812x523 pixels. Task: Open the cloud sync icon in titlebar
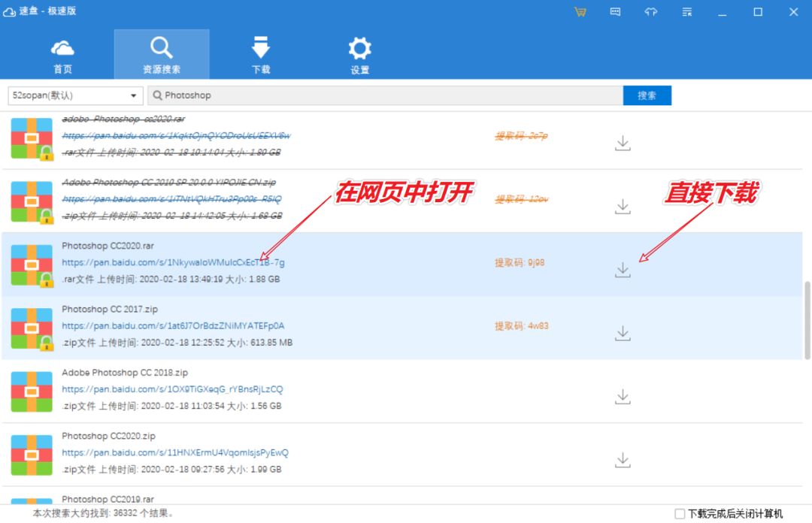[x=650, y=12]
